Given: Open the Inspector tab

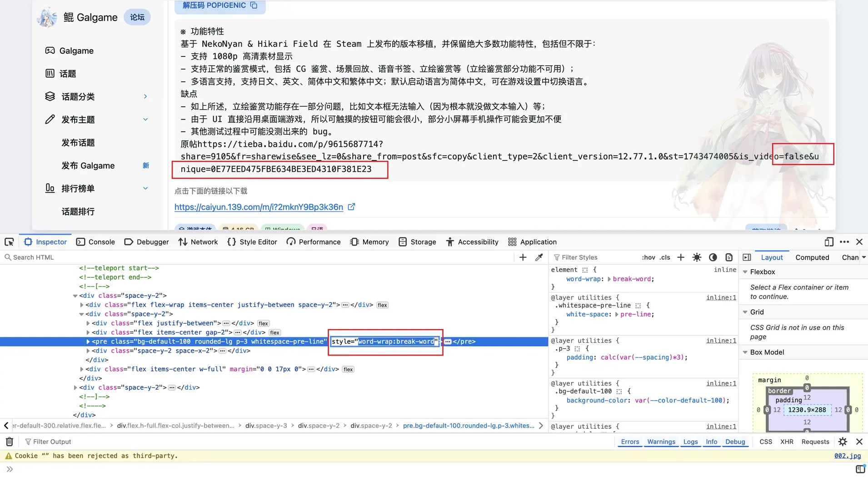Looking at the screenshot, I should point(45,242).
